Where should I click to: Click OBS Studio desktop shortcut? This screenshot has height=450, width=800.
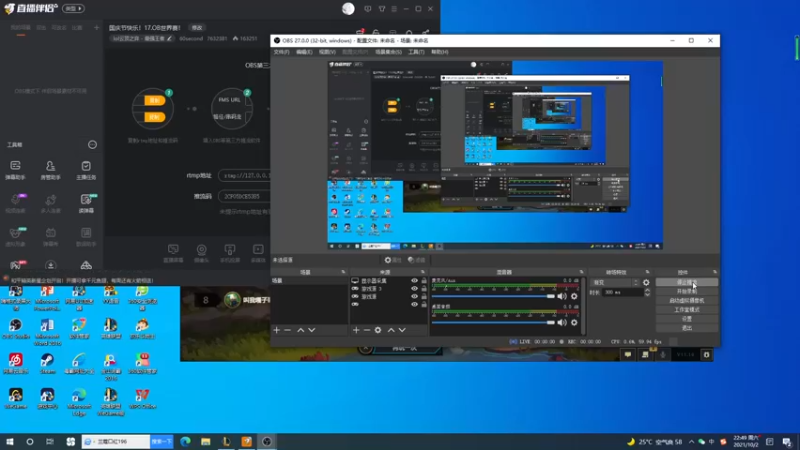(x=15, y=329)
